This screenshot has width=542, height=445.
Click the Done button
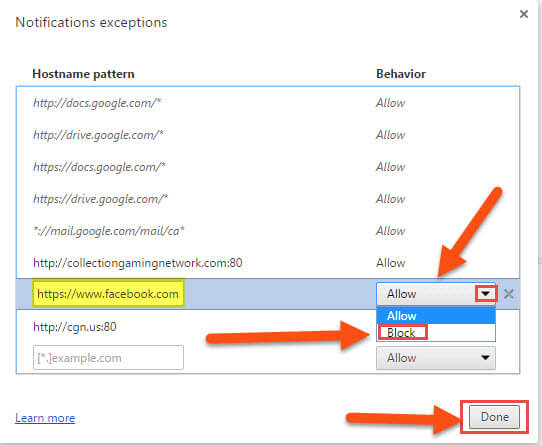[x=494, y=417]
